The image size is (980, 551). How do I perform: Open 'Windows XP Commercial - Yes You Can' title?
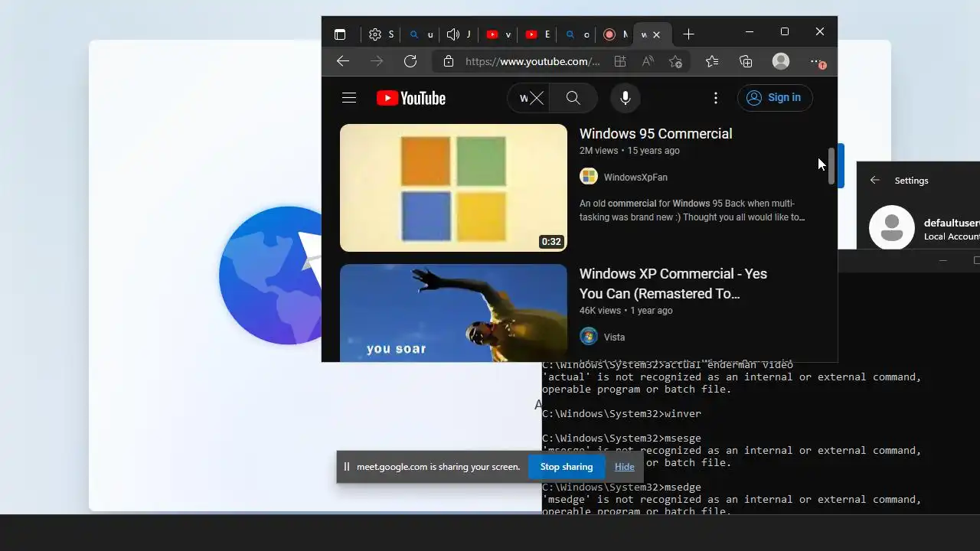pyautogui.click(x=673, y=283)
